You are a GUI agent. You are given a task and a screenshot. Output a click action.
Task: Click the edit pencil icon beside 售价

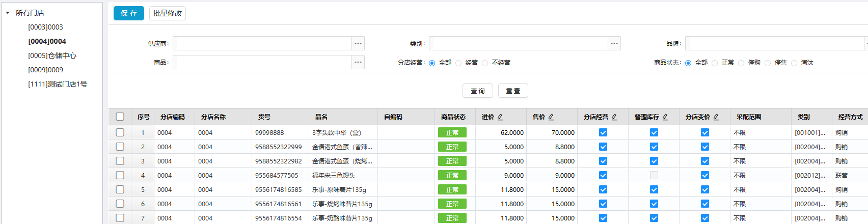(x=551, y=117)
